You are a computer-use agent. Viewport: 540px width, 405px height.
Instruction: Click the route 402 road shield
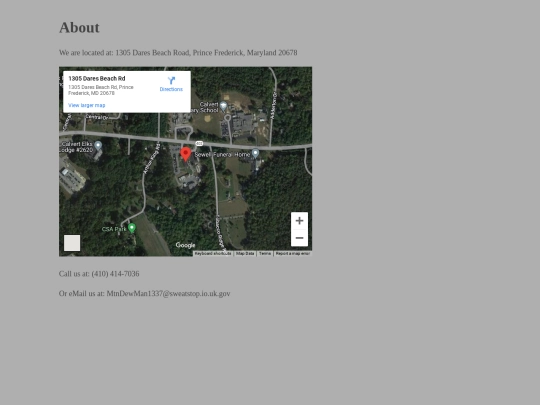[199, 143]
